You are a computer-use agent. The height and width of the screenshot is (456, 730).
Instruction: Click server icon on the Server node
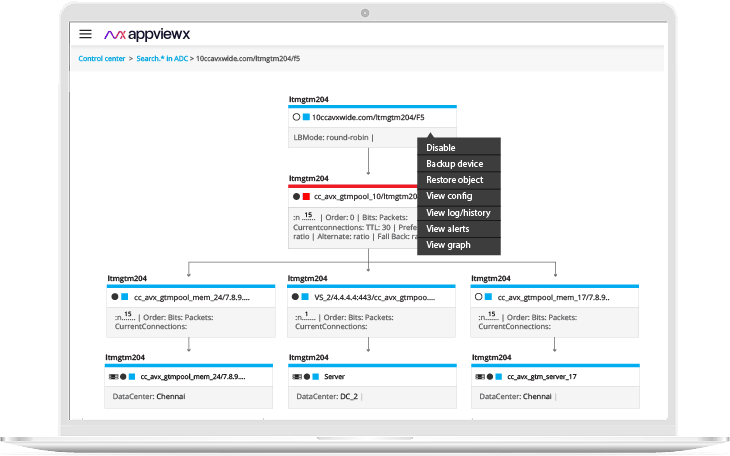coord(296,377)
